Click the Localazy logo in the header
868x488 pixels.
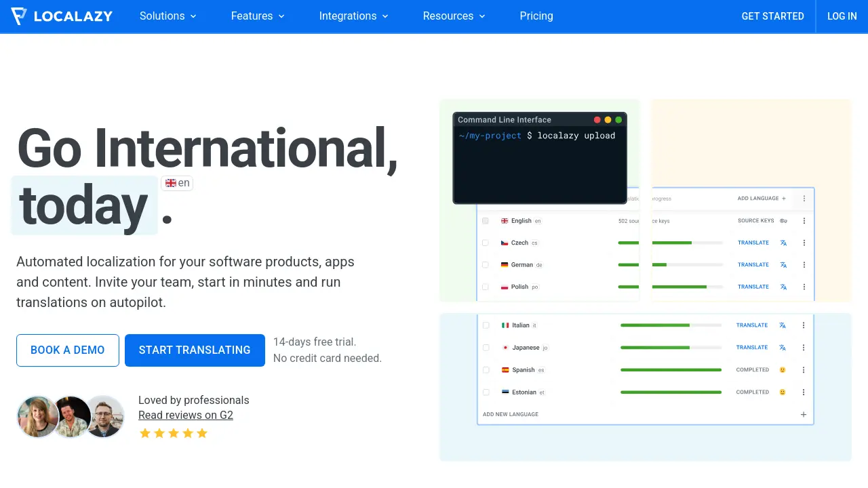point(62,16)
